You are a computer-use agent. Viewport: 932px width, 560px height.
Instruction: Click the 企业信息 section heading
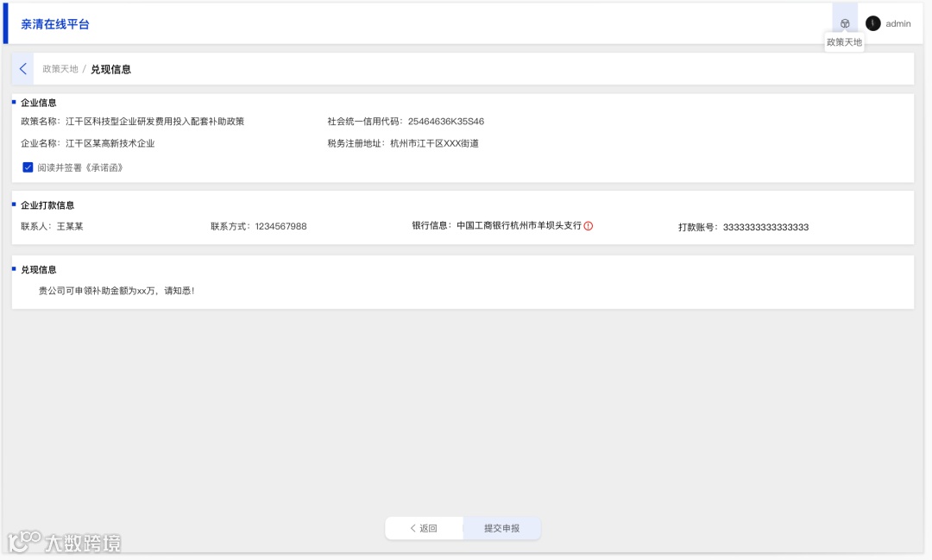39,103
